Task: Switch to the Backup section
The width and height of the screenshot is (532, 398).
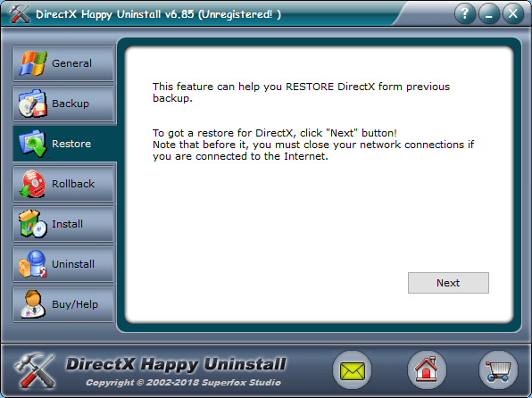Action: click(x=63, y=104)
